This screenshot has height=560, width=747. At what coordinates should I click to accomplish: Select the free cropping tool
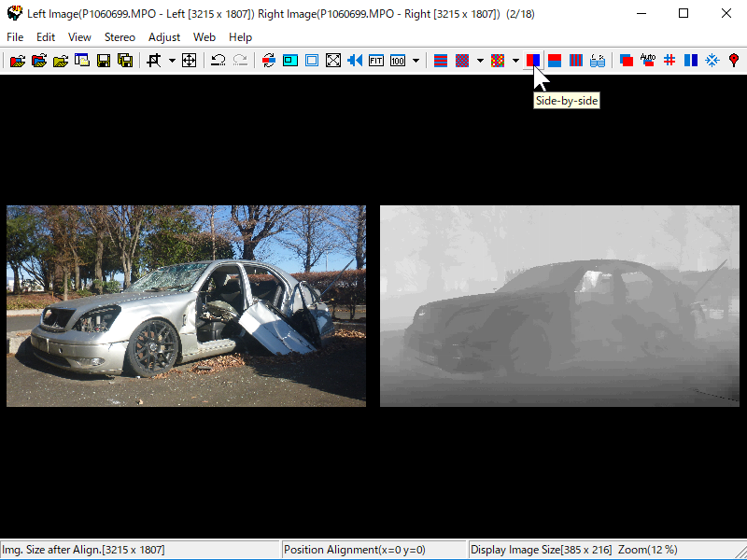pyautogui.click(x=154, y=61)
